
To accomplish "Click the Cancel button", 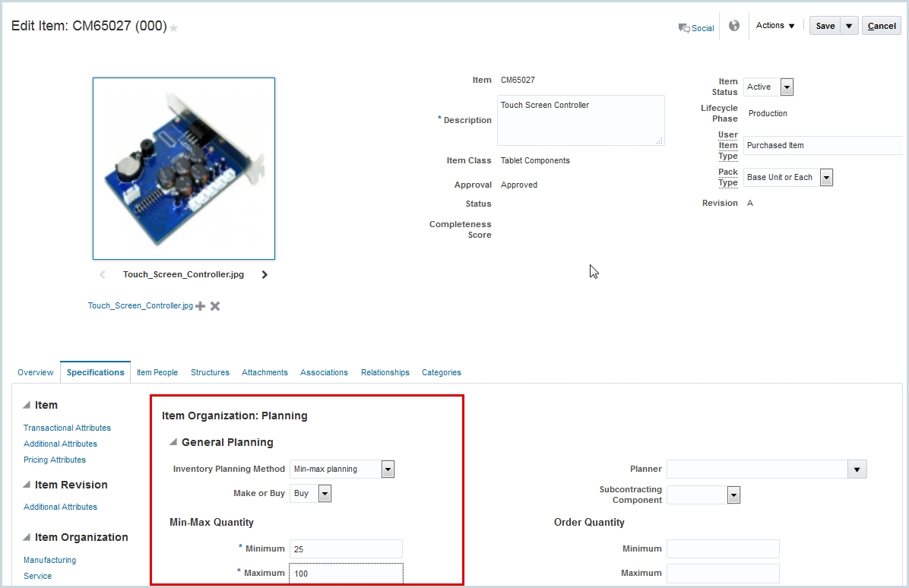I will coord(881,25).
